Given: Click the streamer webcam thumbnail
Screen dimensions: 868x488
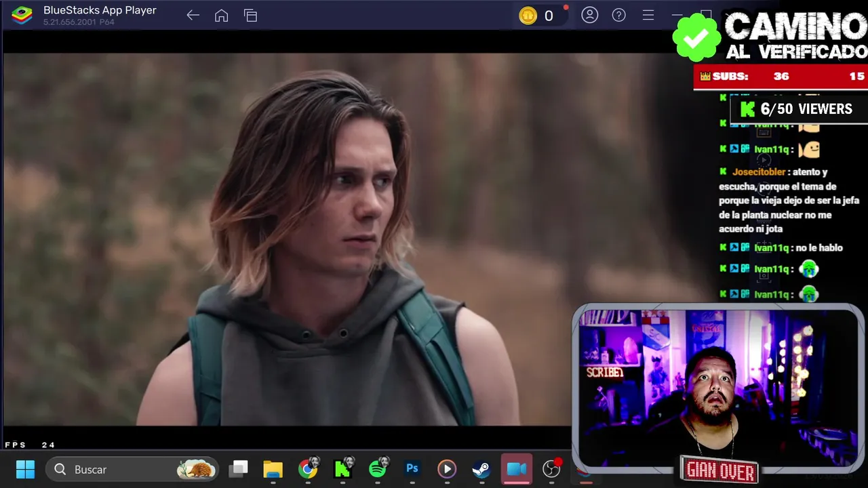Looking at the screenshot, I should point(717,388).
